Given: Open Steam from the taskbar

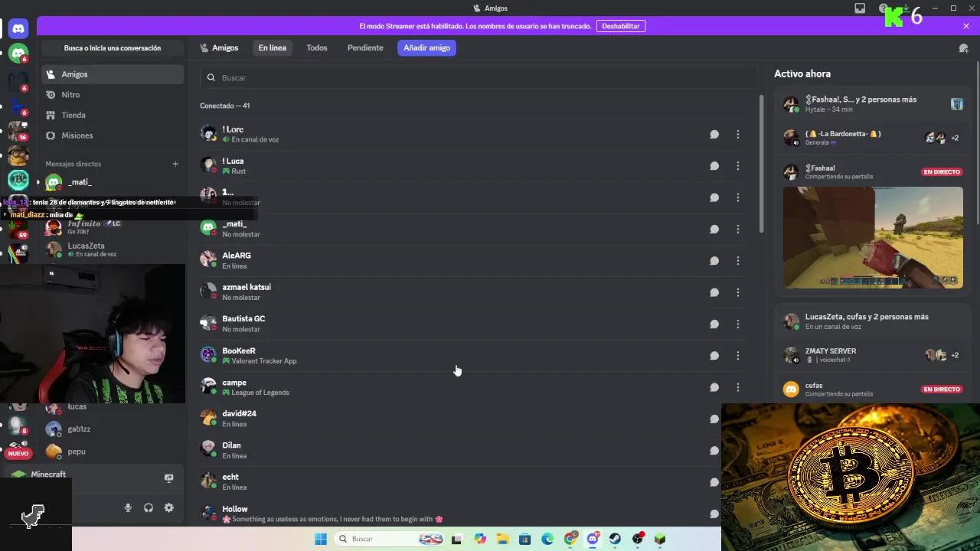Looking at the screenshot, I should point(615,539).
